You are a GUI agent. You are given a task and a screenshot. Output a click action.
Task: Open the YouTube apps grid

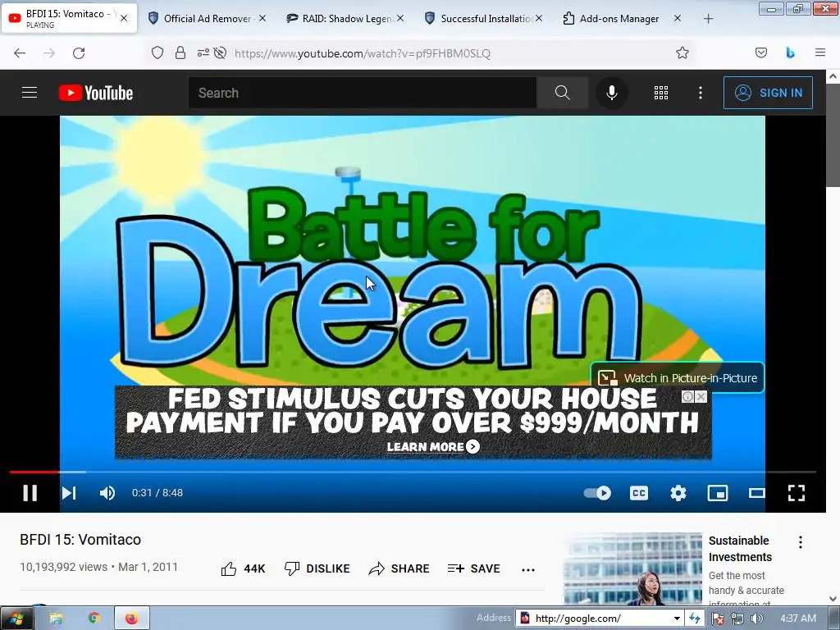[x=661, y=93]
